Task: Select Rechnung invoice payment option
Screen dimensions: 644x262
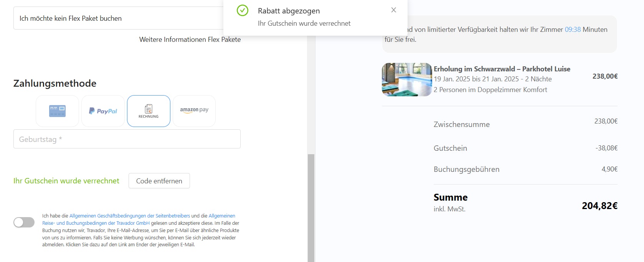Action: [x=149, y=111]
